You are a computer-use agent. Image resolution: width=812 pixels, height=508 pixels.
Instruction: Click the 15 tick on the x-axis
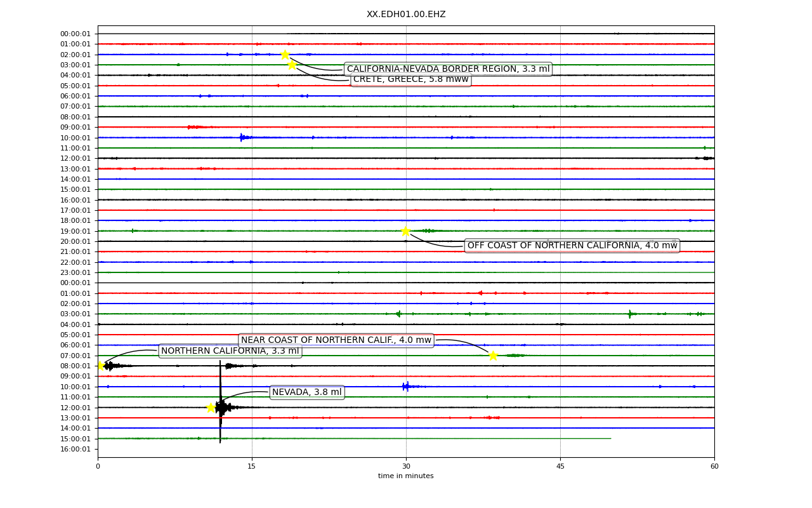pyautogui.click(x=252, y=467)
